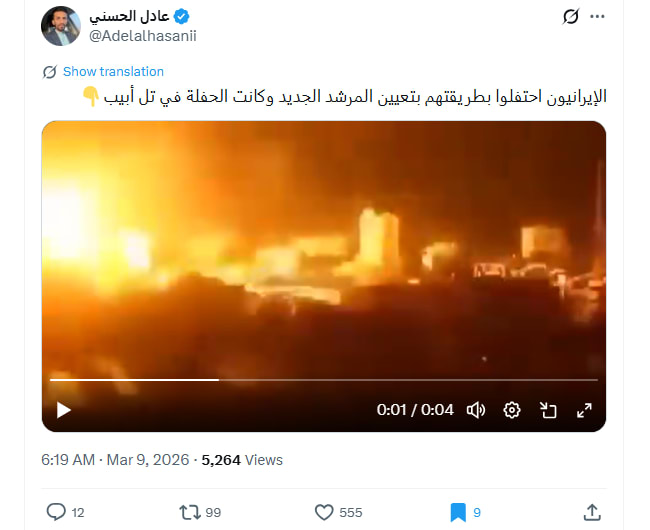This screenshot has width=650, height=530.
Task: Click the blue verified badge
Action: pos(181,17)
